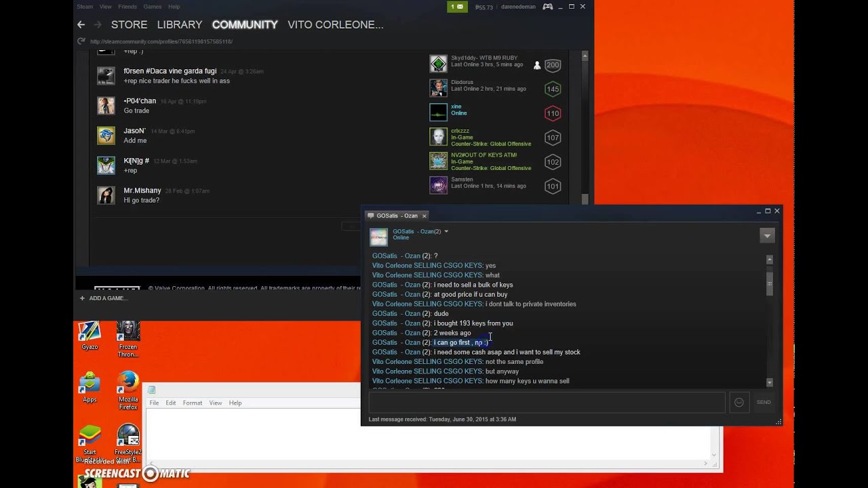This screenshot has height=488, width=868.
Task: Click the level 145 badge of Diodorus
Action: tap(553, 89)
